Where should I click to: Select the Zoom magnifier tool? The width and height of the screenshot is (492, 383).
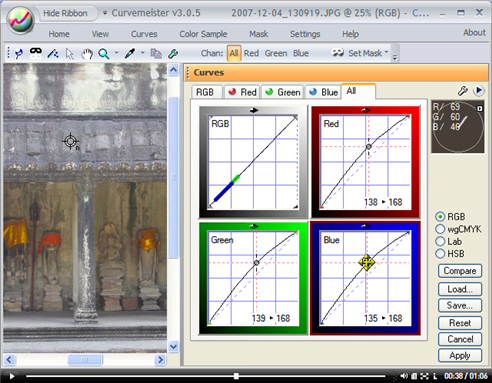click(x=104, y=54)
